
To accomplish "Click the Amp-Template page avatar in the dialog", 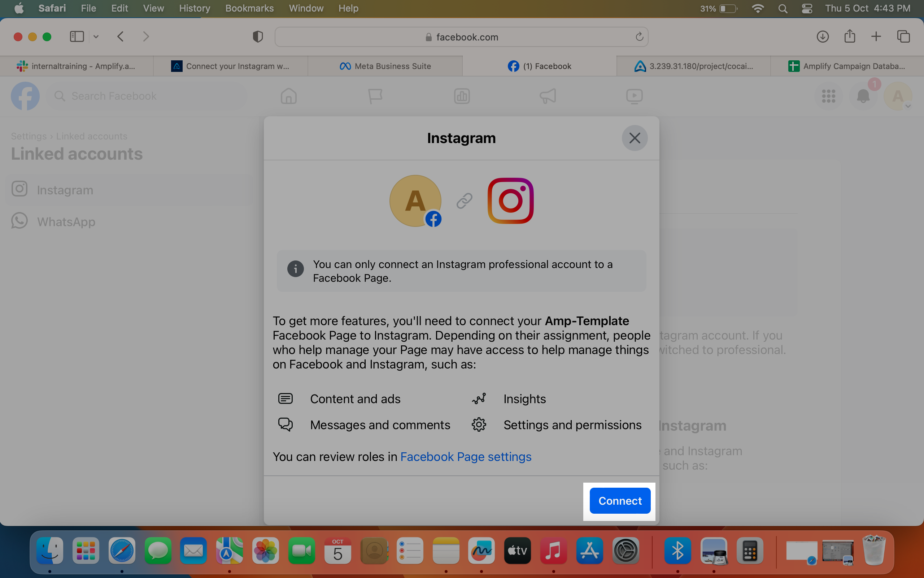I will [415, 201].
